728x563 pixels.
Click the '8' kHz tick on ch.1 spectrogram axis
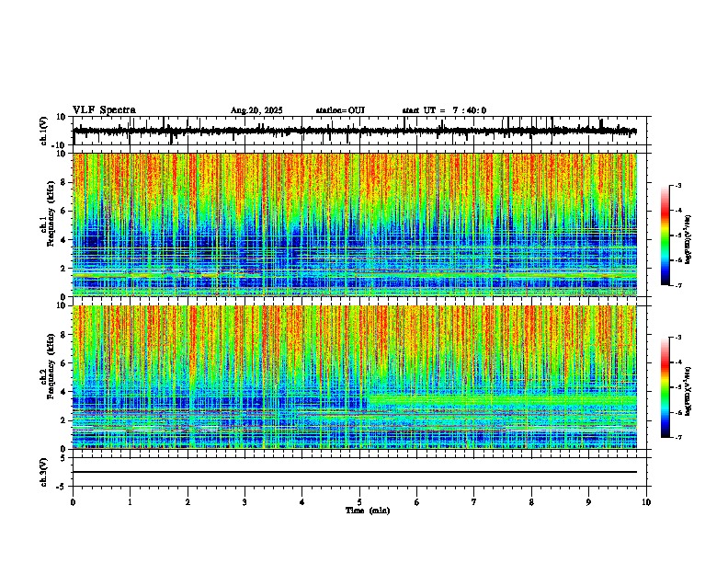click(x=64, y=182)
